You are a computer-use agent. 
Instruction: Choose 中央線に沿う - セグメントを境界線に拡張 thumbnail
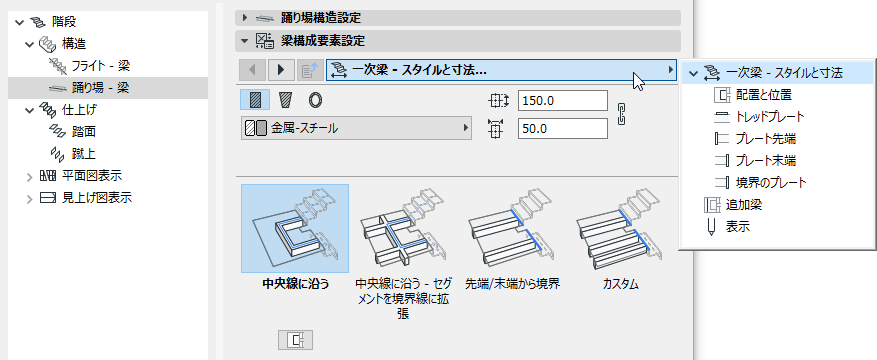[403, 230]
